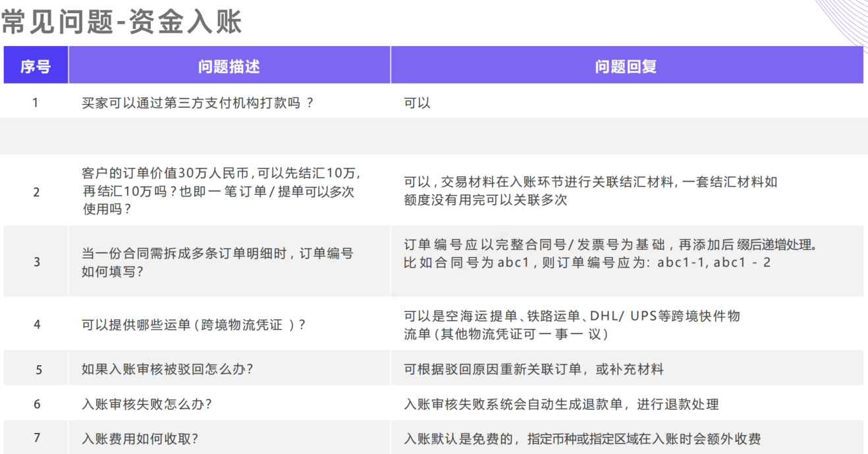
Task: Click question about 第三方支付机构打款
Action: pos(198,103)
